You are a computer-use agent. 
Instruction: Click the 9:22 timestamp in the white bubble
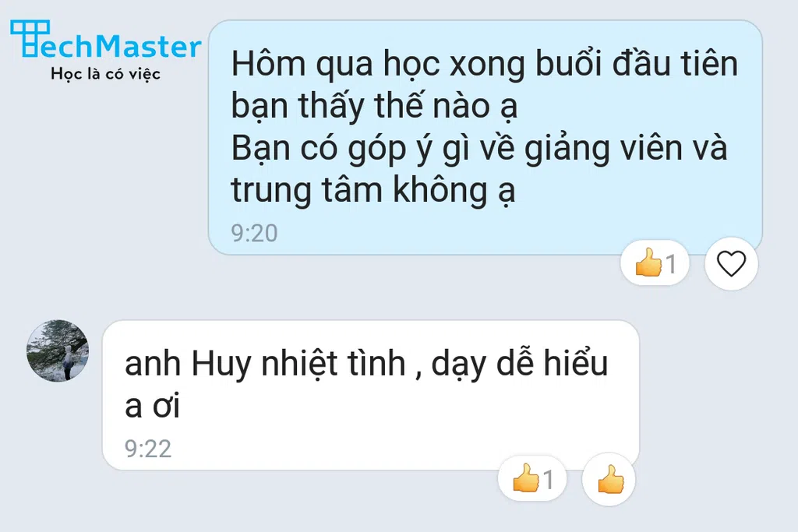click(148, 449)
